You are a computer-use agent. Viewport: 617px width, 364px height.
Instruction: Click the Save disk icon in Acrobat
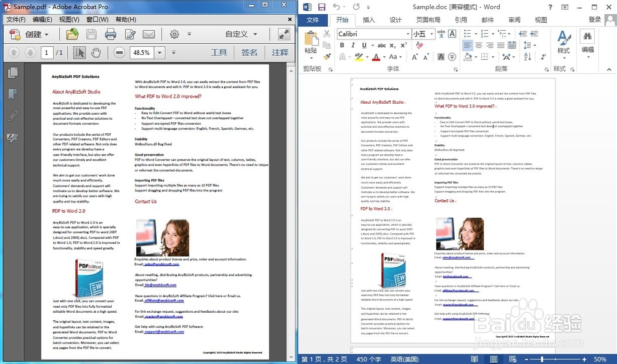tap(91, 35)
